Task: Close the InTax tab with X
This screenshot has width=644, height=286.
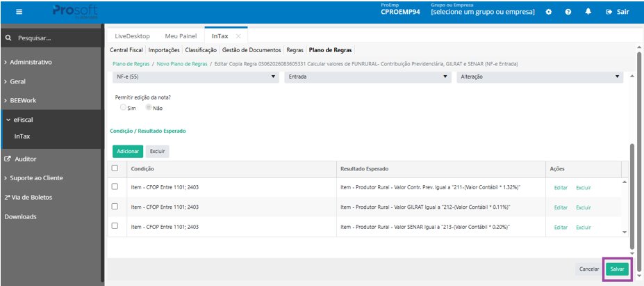Action: (238, 36)
